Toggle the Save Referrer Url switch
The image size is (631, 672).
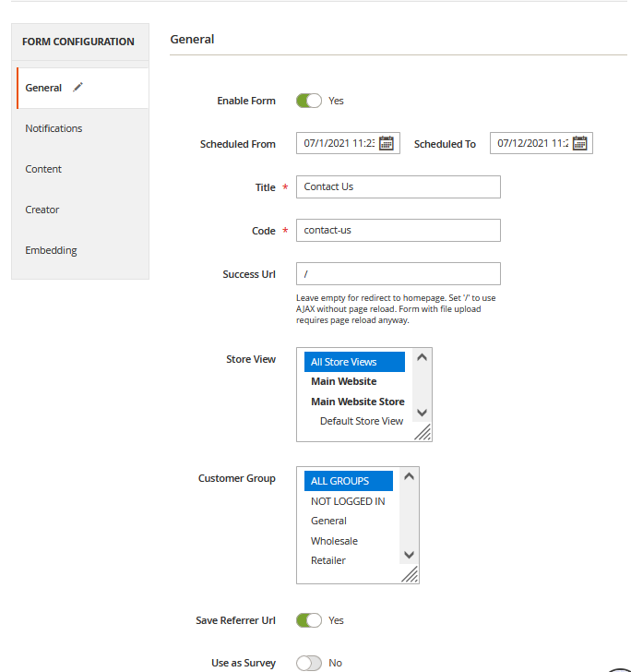click(309, 620)
